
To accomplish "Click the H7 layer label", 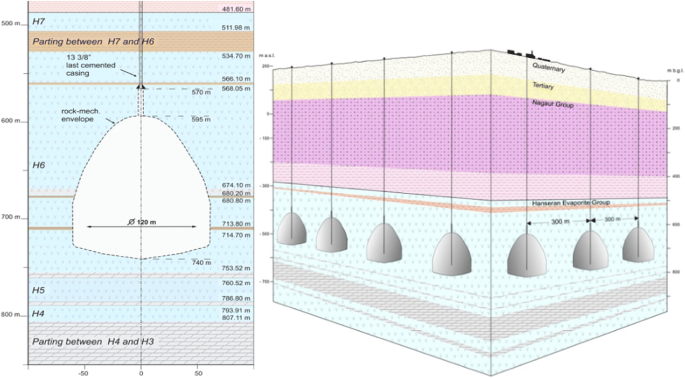I will [x=39, y=21].
